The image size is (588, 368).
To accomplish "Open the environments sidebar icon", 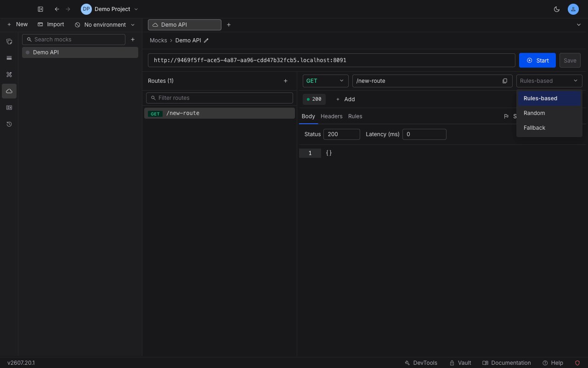I will point(9,58).
